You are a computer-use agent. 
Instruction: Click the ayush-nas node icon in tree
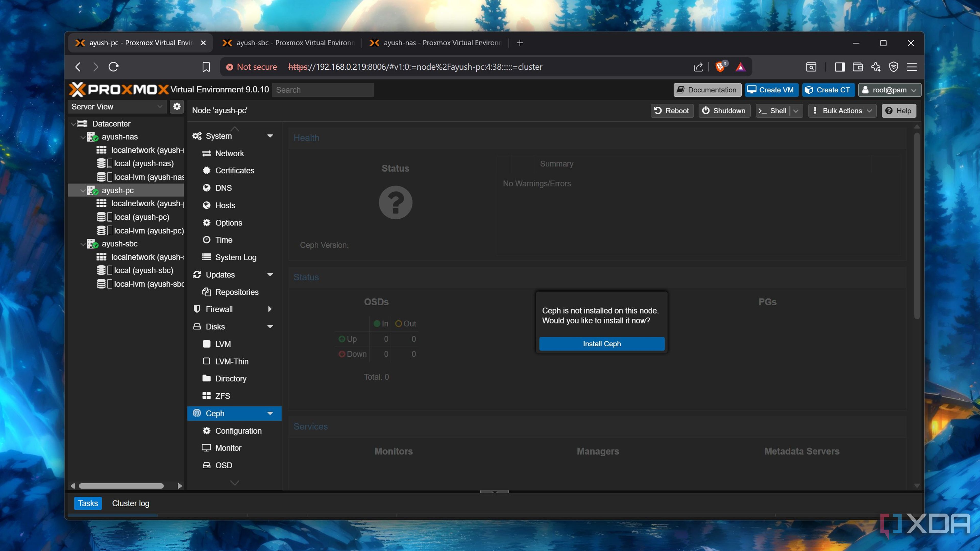click(x=92, y=137)
